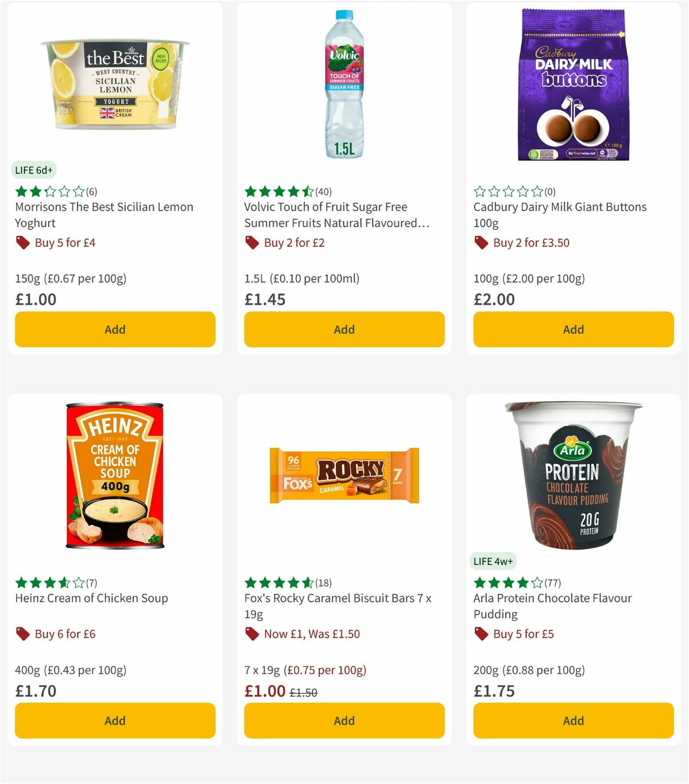Add the Fox's Rocky Caramel Biscuit Bars to basket

343,720
